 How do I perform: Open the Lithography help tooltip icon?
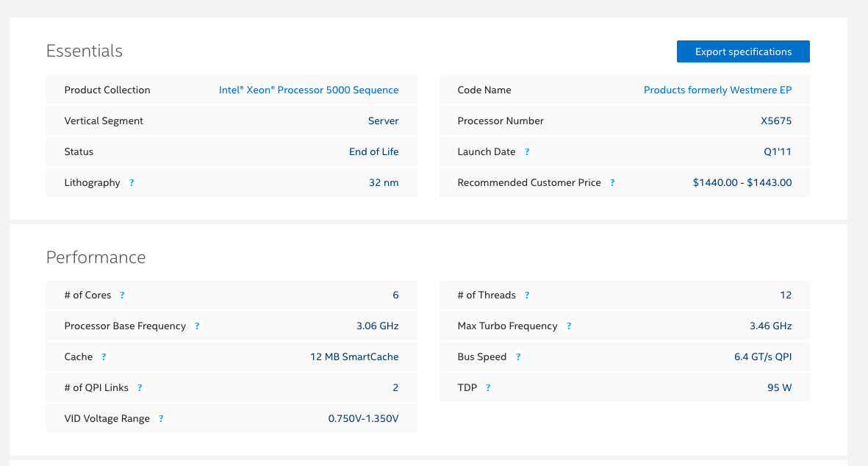[132, 182]
